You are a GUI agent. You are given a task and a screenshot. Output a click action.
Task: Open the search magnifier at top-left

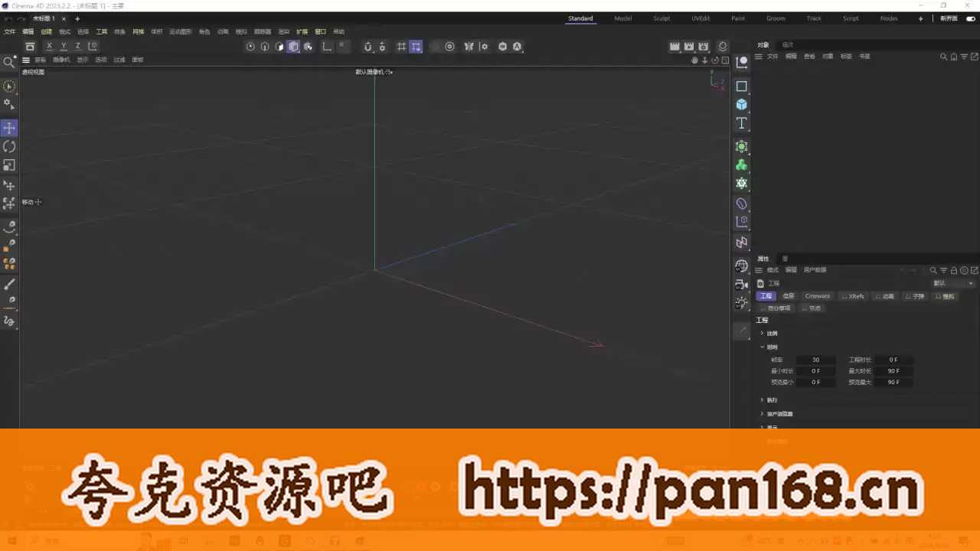click(9, 62)
